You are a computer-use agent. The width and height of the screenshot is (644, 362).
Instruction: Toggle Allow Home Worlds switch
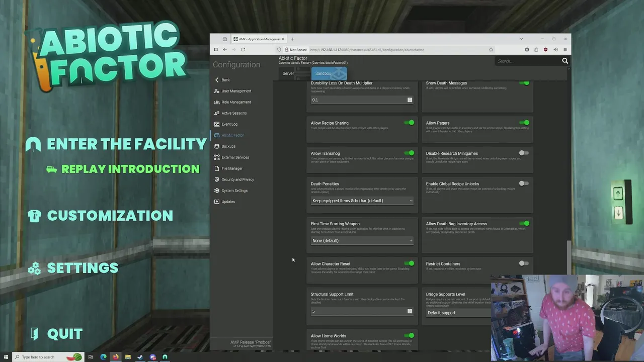409,336
